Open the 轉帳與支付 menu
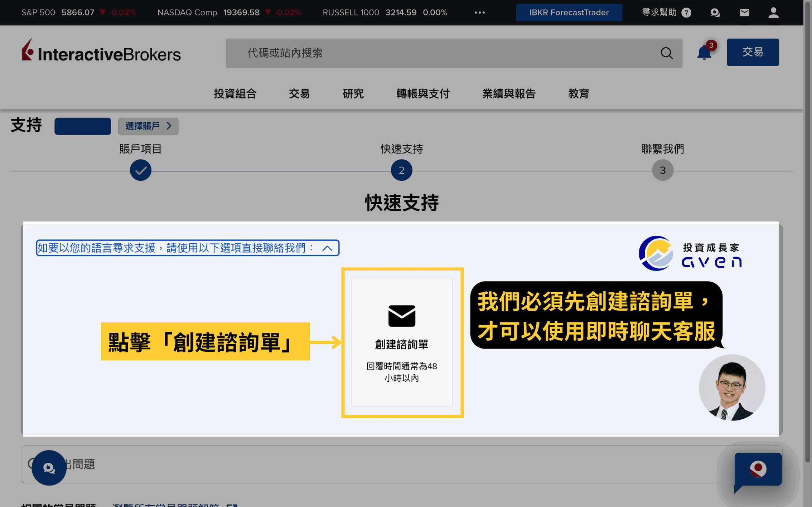The height and width of the screenshot is (507, 812). click(423, 93)
